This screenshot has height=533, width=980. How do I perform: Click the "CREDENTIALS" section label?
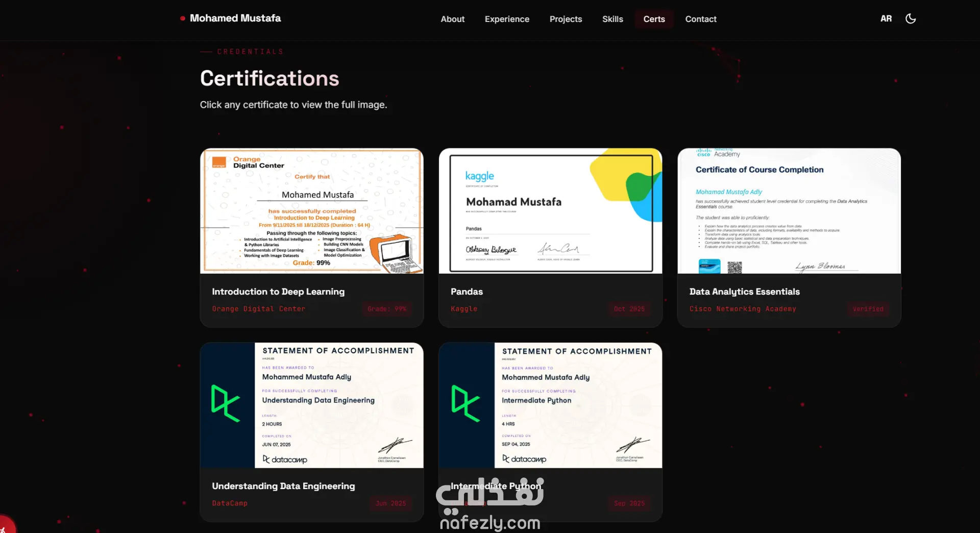tap(250, 52)
